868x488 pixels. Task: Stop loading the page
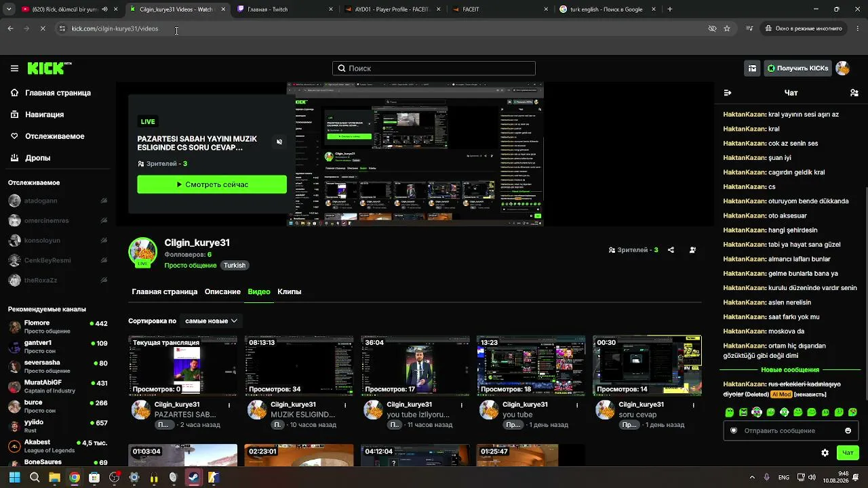click(x=42, y=28)
